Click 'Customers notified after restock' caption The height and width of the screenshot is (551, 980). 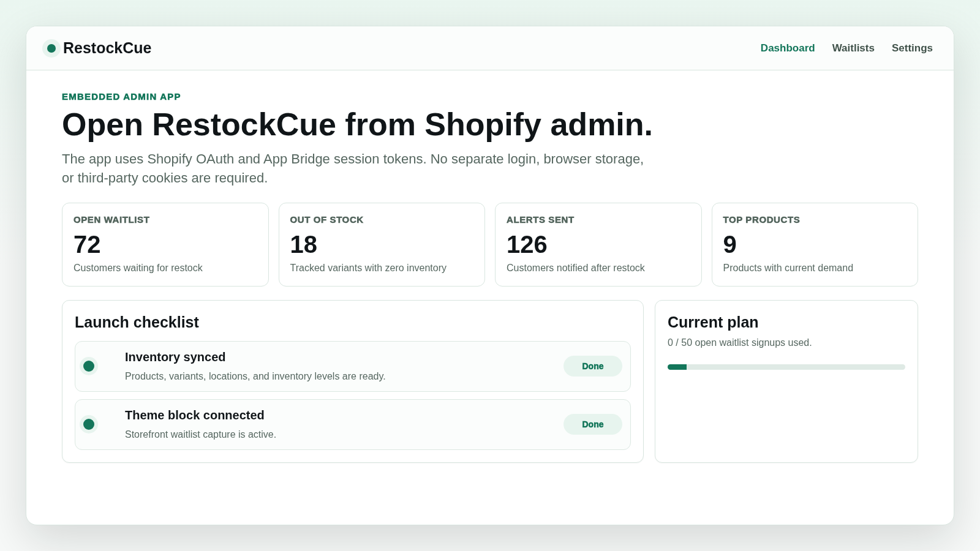click(576, 268)
